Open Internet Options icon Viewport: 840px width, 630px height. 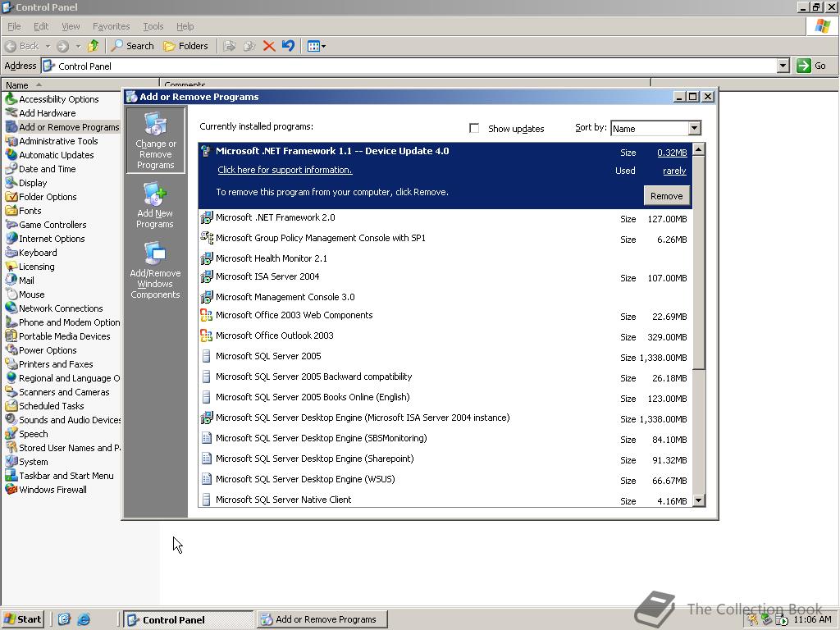point(11,239)
